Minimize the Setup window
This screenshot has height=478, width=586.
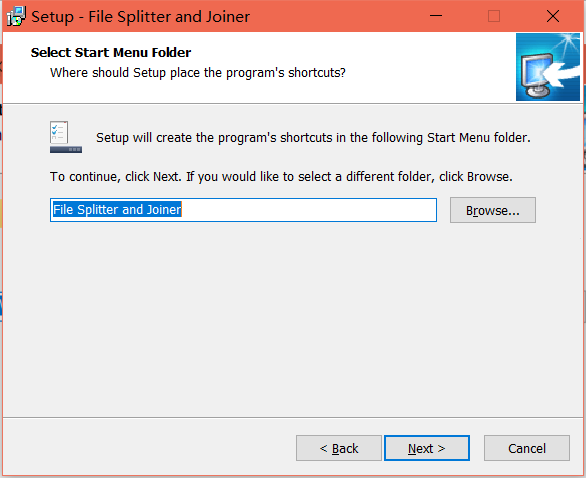436,16
